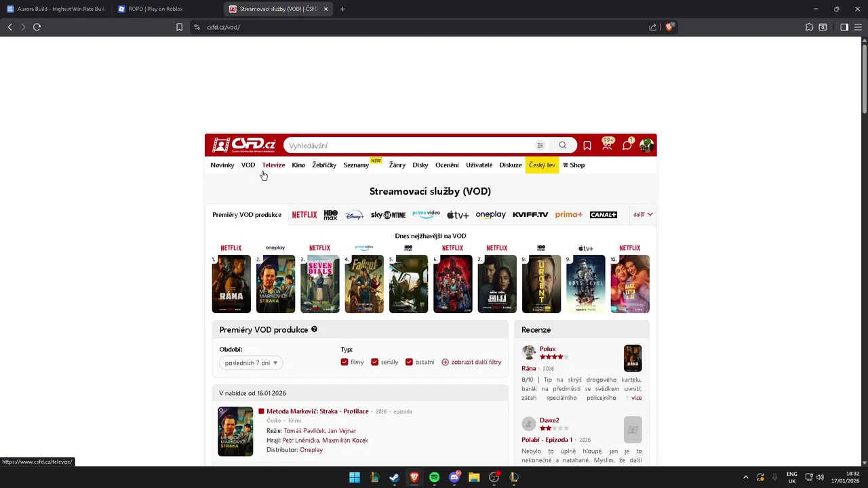Viewport: 868px width, 488px height.
Task: Click the browser bookmark page icon
Action: [x=179, y=27]
